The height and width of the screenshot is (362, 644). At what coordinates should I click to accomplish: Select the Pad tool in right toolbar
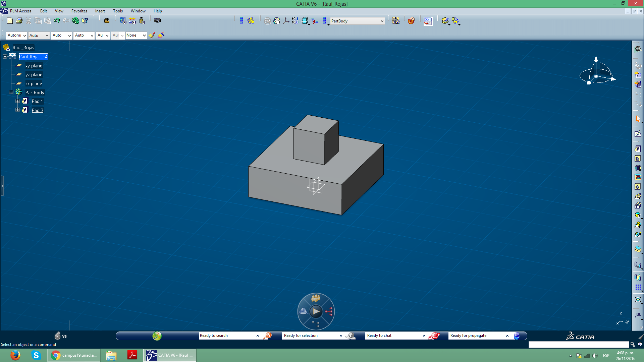(638, 149)
